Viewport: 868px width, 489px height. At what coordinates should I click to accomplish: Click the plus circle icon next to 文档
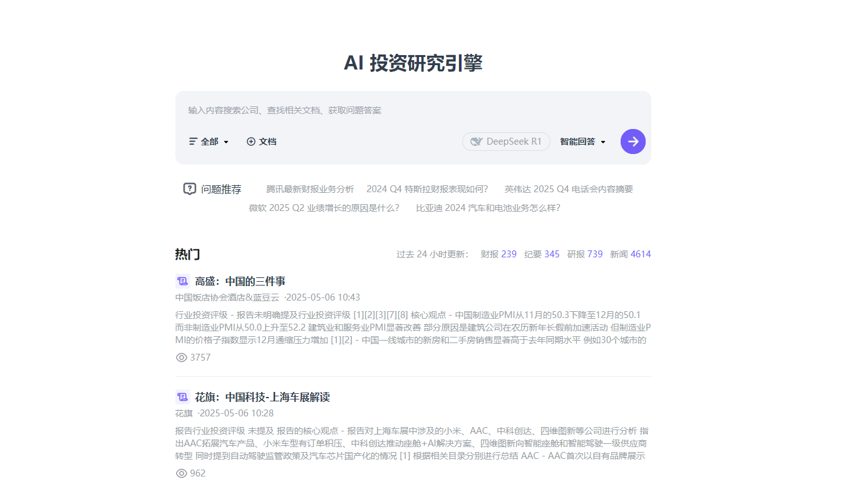(x=251, y=142)
